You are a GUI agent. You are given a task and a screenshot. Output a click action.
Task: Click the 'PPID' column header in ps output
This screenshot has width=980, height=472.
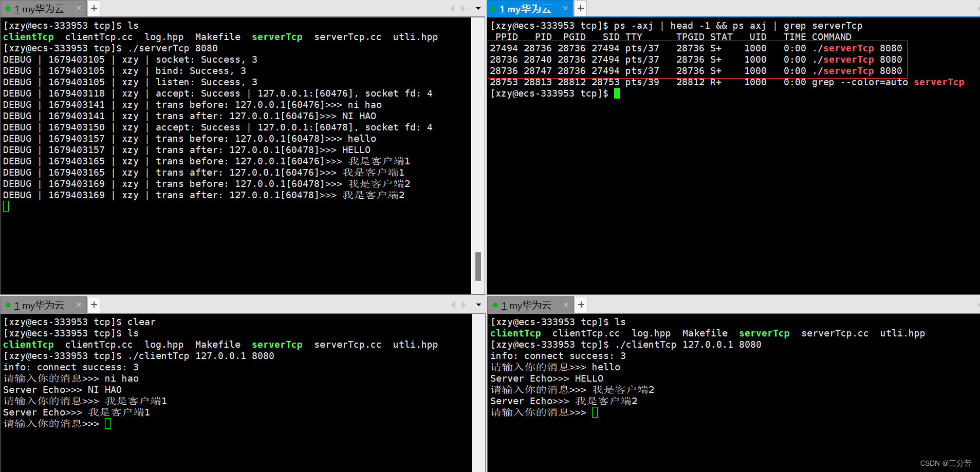[507, 37]
